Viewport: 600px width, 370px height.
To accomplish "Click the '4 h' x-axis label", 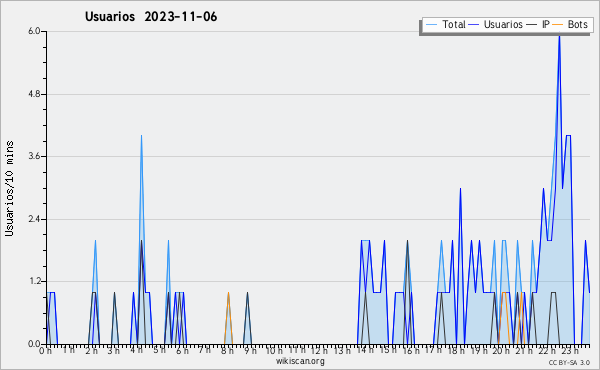I will coord(136,350).
